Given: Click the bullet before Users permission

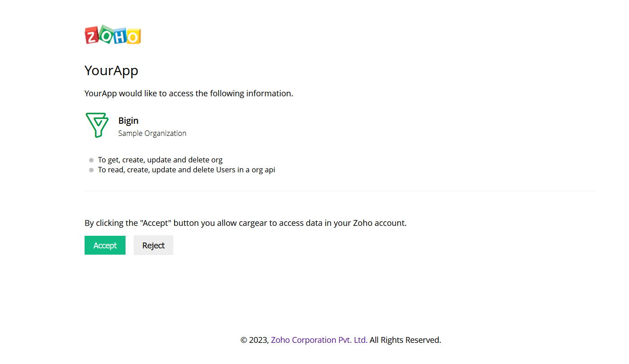Looking at the screenshot, I should [91, 170].
